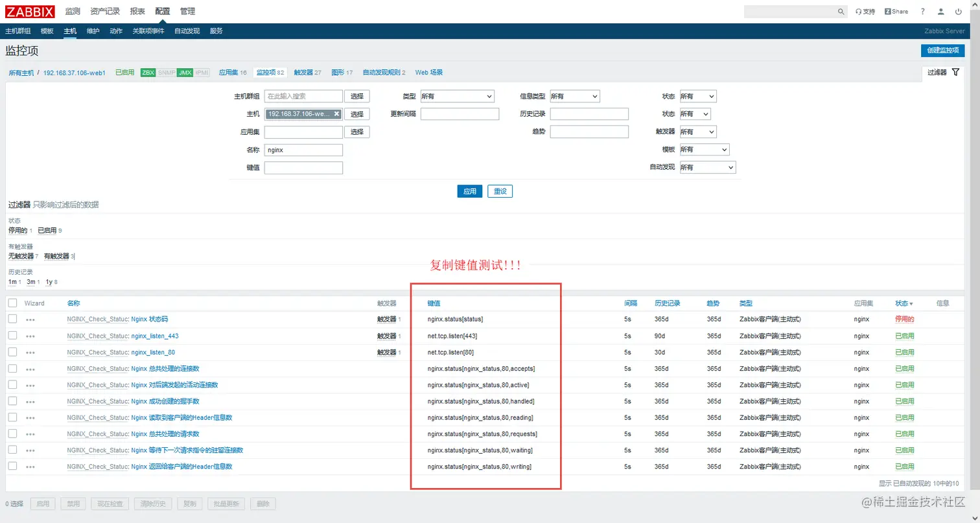This screenshot has height=523, width=980.
Task: Check the nginx_listen_80 item row
Action: point(12,352)
